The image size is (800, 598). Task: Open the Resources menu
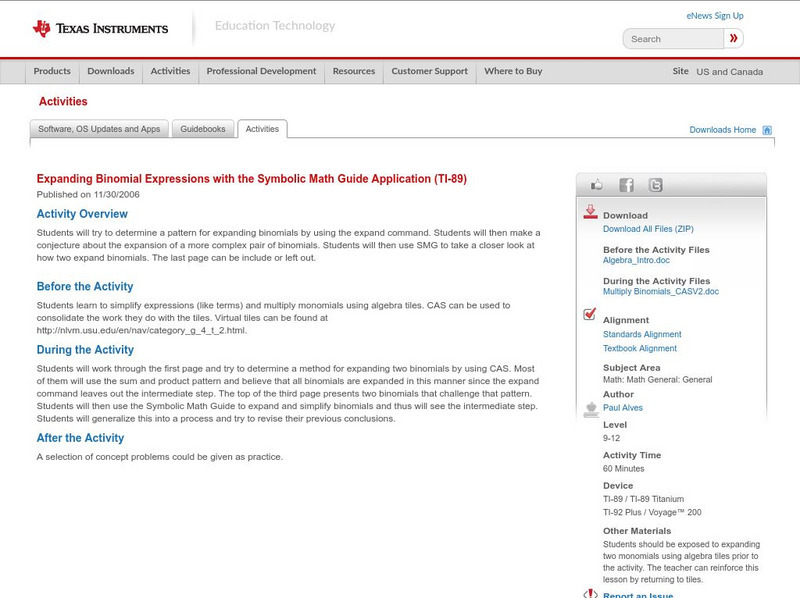(354, 71)
